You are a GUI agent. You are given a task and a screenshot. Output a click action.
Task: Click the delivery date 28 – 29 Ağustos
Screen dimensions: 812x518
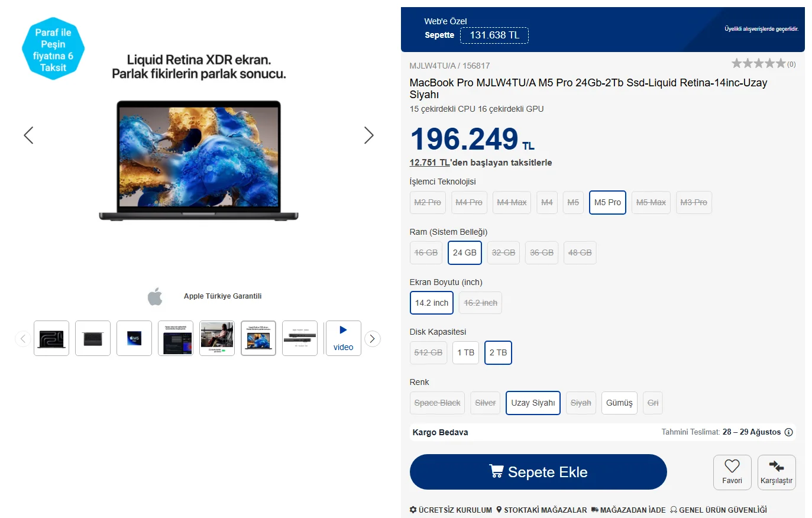click(752, 432)
